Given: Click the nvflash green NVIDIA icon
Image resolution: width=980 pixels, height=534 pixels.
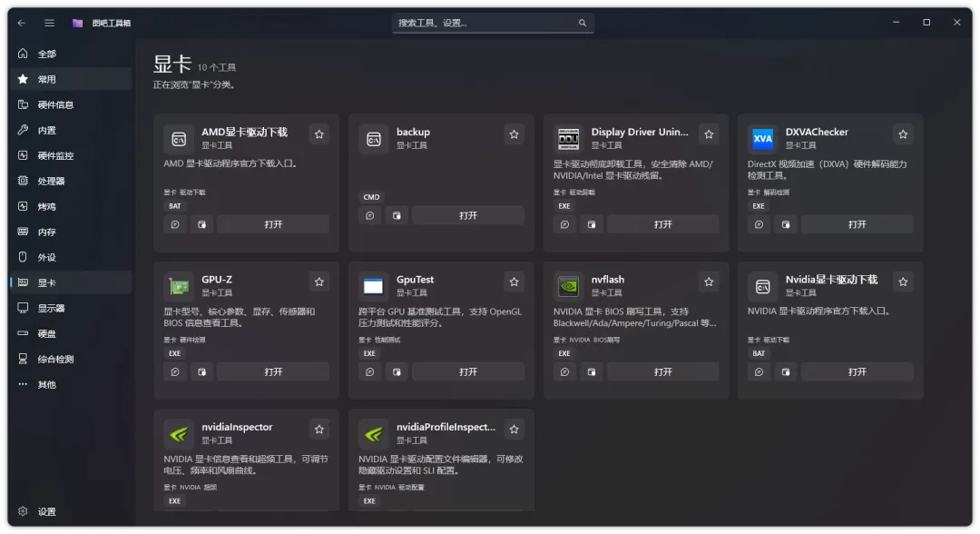Looking at the screenshot, I should coord(569,286).
